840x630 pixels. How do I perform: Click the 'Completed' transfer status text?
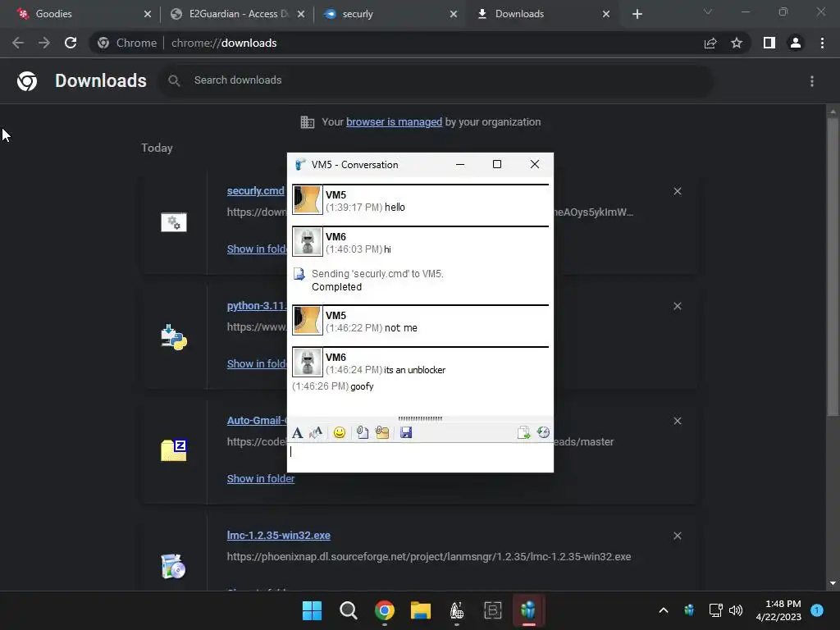pos(336,287)
